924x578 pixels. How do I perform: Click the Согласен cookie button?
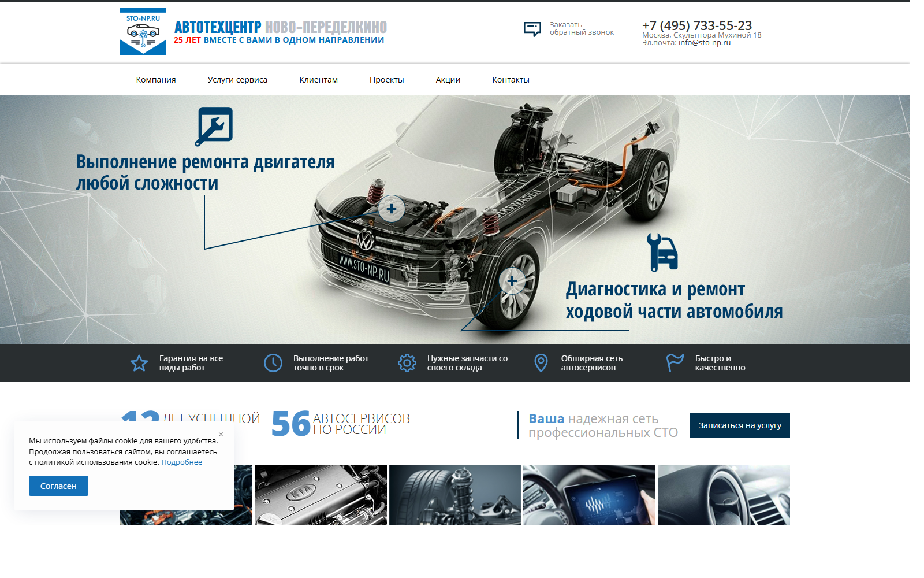(x=58, y=486)
